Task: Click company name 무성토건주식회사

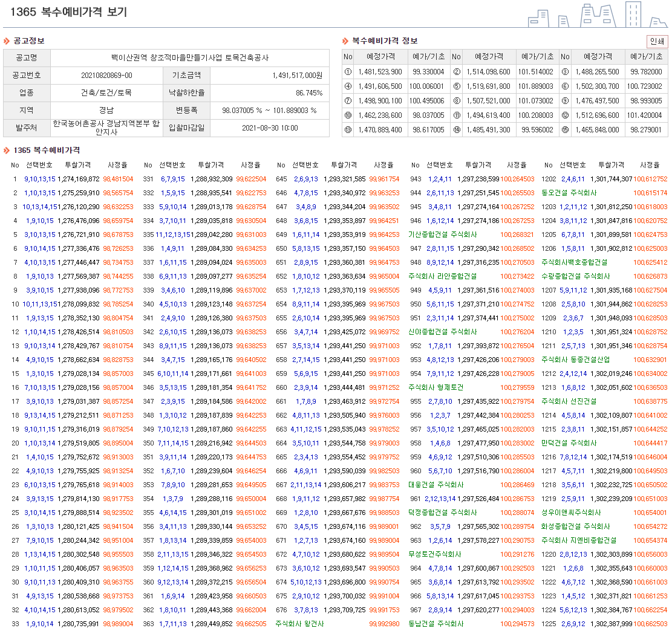Action: click(x=435, y=554)
